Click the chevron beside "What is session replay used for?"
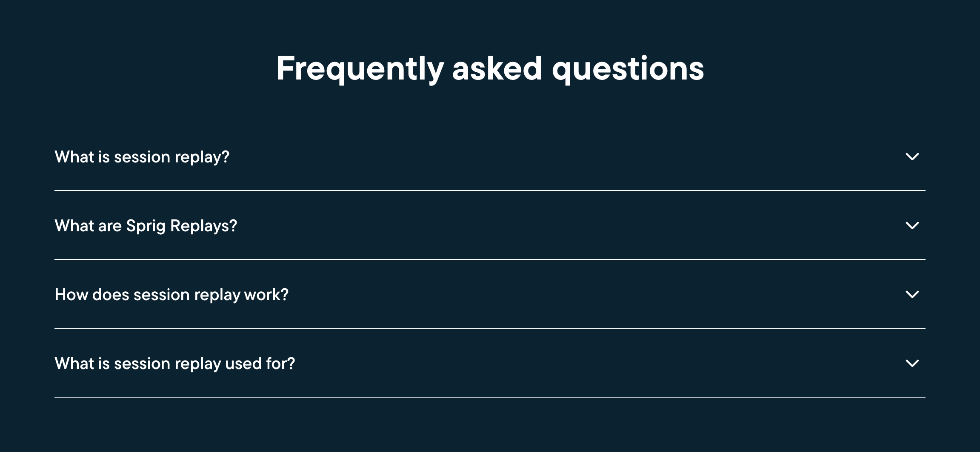This screenshot has height=452, width=980. (x=912, y=364)
